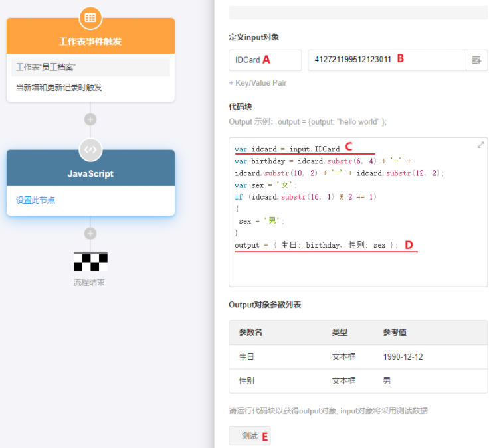The image size is (489, 448).
Task: Click the output = { 生日: birthday... } code line
Action: (316, 245)
